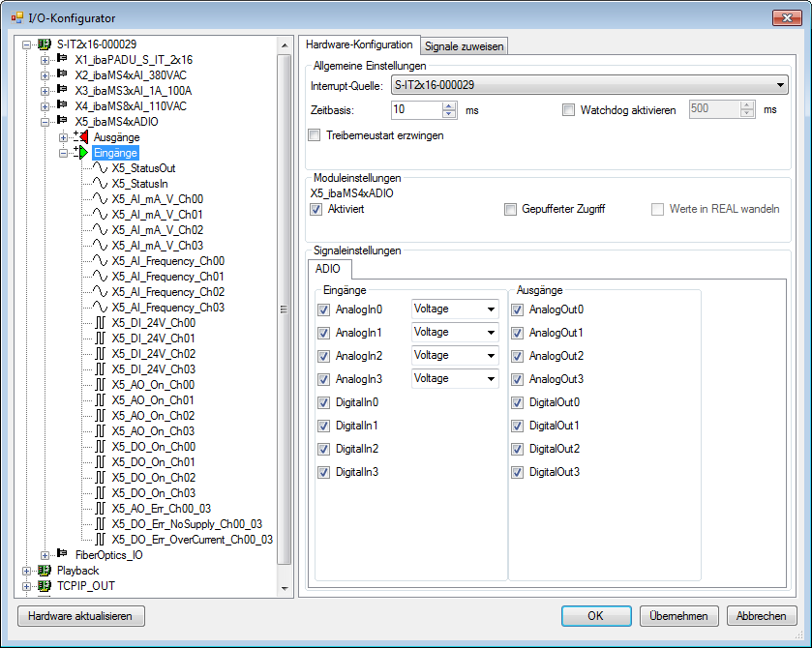Expand the X3_ibaMS3xAI_1A_100A tree node
Image resolution: width=812 pixels, height=648 pixels.
[45, 91]
